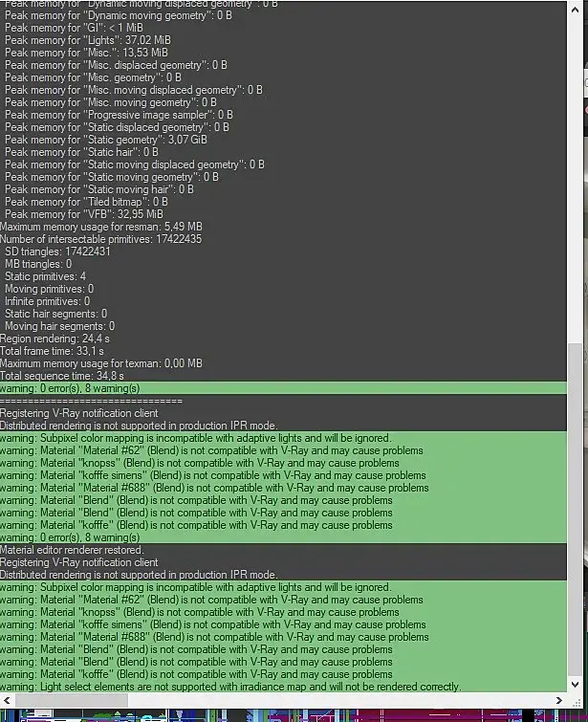Viewport: 588px width, 722px height.
Task: Select the "Progressive image sampler" line
Action: tap(119, 115)
